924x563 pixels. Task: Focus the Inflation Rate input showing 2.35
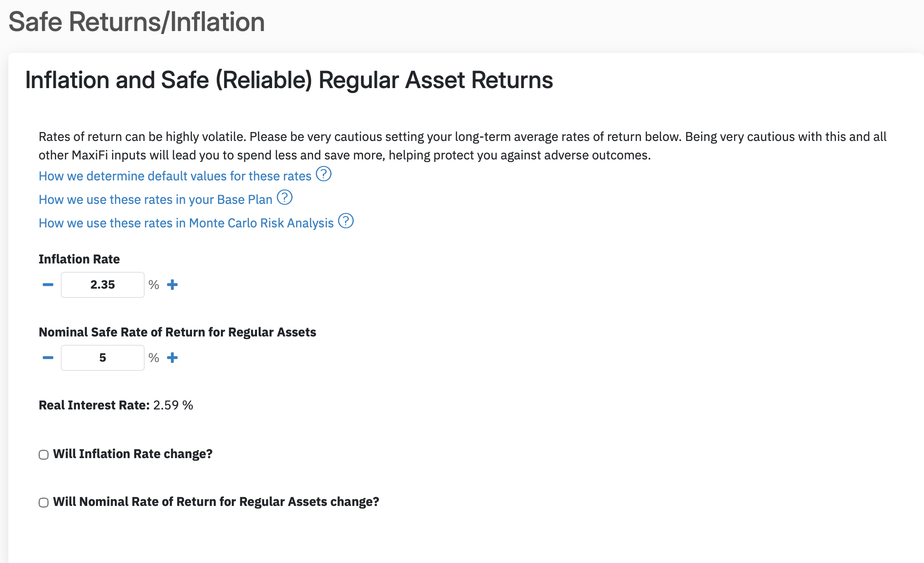click(103, 285)
